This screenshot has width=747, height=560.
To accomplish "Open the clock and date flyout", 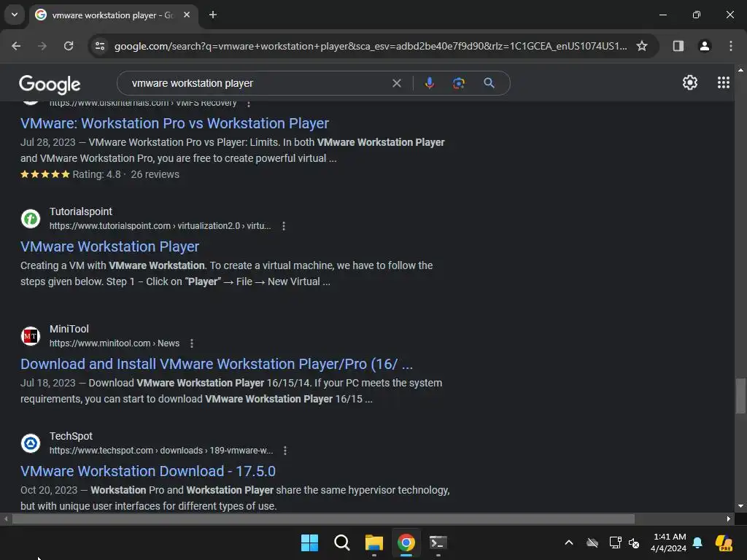I will click(x=668, y=542).
